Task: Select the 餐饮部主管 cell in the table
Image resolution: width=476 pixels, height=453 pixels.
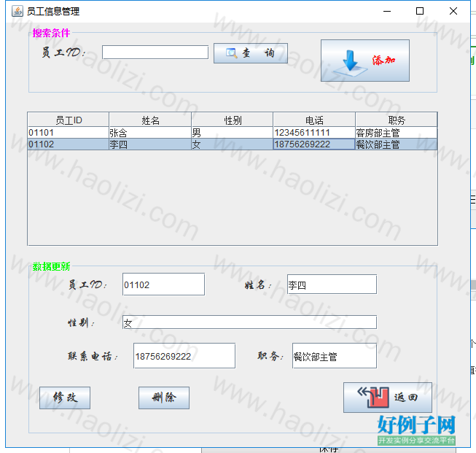Action: point(396,144)
